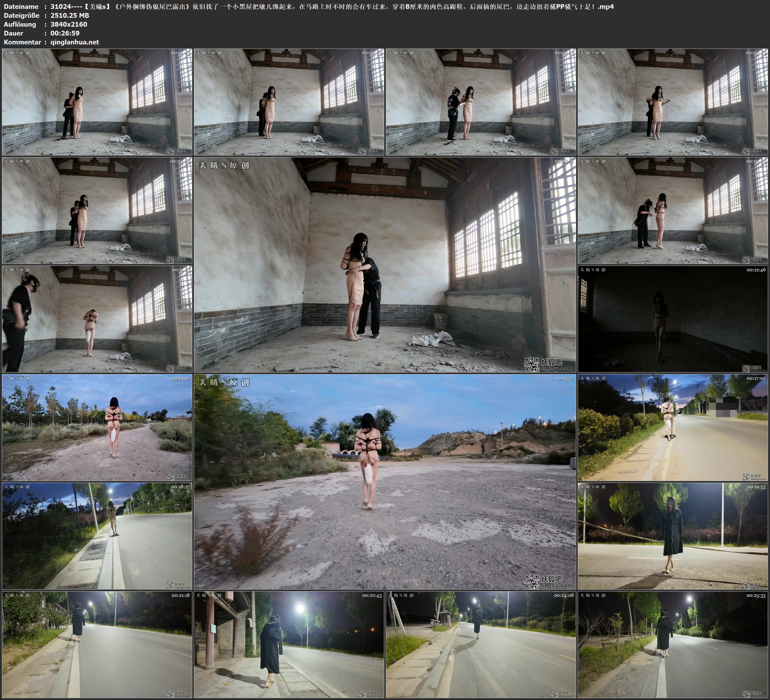Select the thumbnail timestamped 00:24:08
Image resolution: width=770 pixels, height=700 pixels.
coord(481,644)
